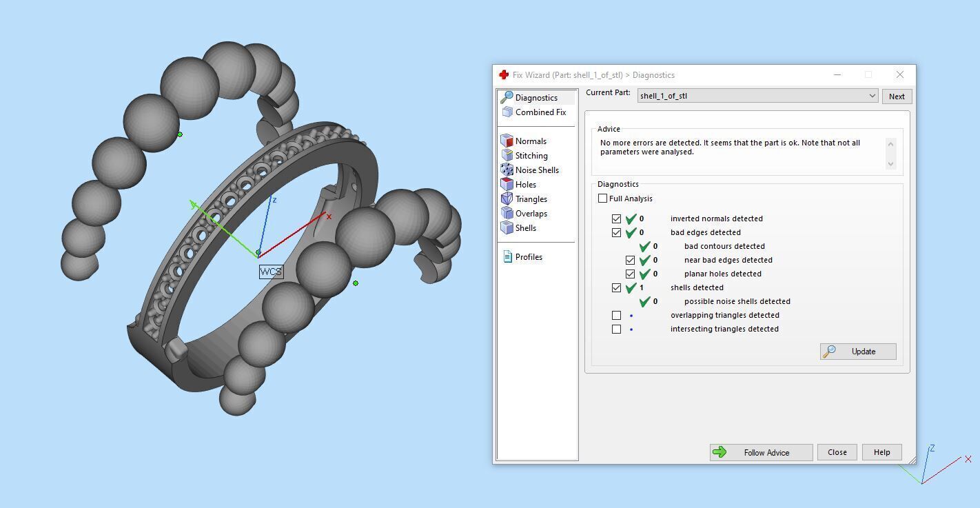Toggle planar holes detected checkbox
The height and width of the screenshot is (508, 980).
tap(631, 274)
